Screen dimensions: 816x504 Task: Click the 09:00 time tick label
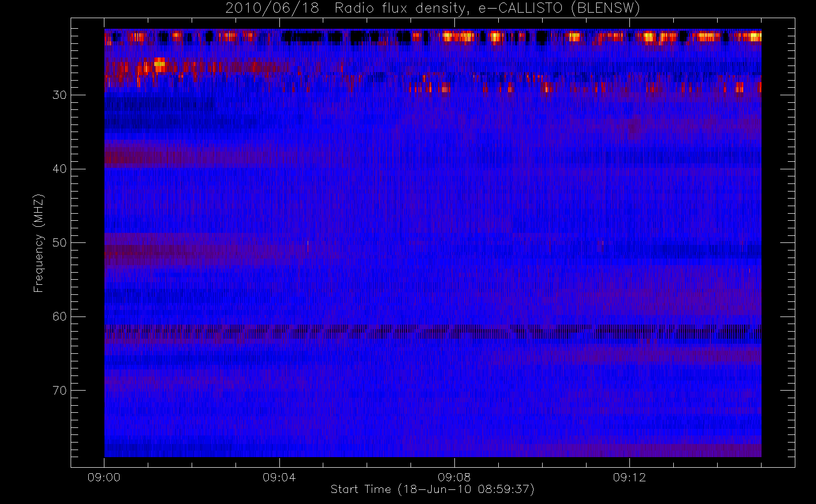point(104,477)
